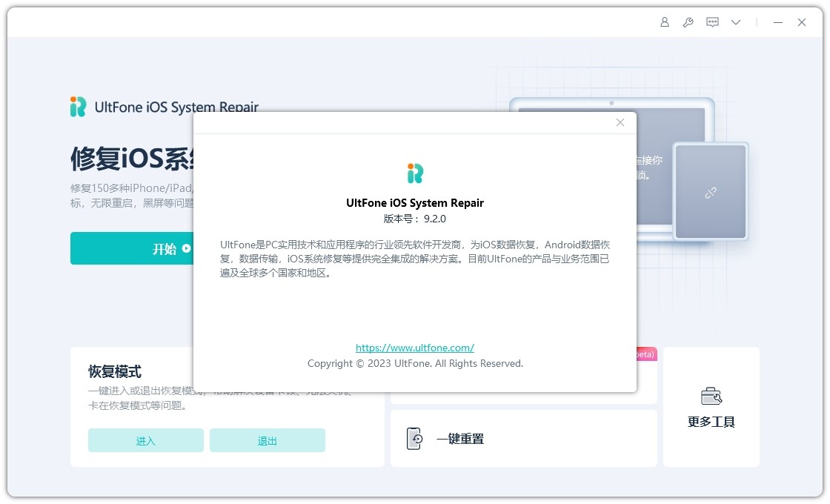Open 更多工具 more tools card
The width and height of the screenshot is (830, 504).
[711, 407]
